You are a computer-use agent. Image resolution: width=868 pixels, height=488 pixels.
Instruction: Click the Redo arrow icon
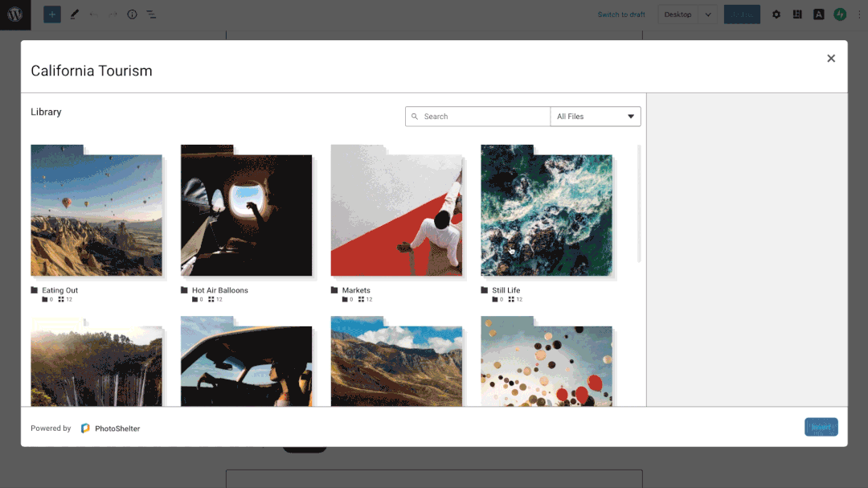(x=113, y=14)
